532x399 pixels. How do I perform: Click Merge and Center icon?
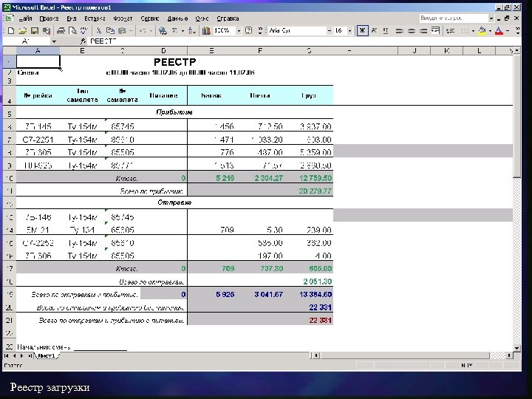click(435, 31)
